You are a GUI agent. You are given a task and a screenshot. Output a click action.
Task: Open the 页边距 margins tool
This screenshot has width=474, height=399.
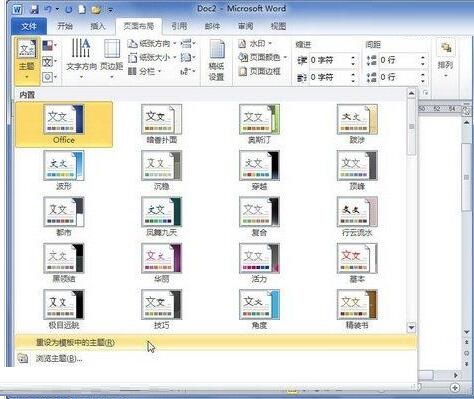[x=112, y=58]
